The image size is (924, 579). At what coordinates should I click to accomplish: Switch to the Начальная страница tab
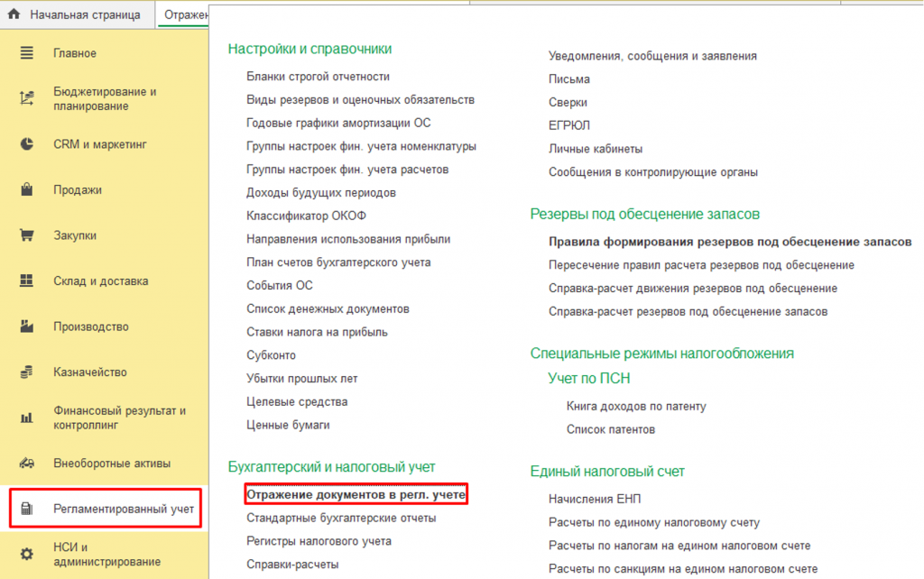click(x=79, y=14)
